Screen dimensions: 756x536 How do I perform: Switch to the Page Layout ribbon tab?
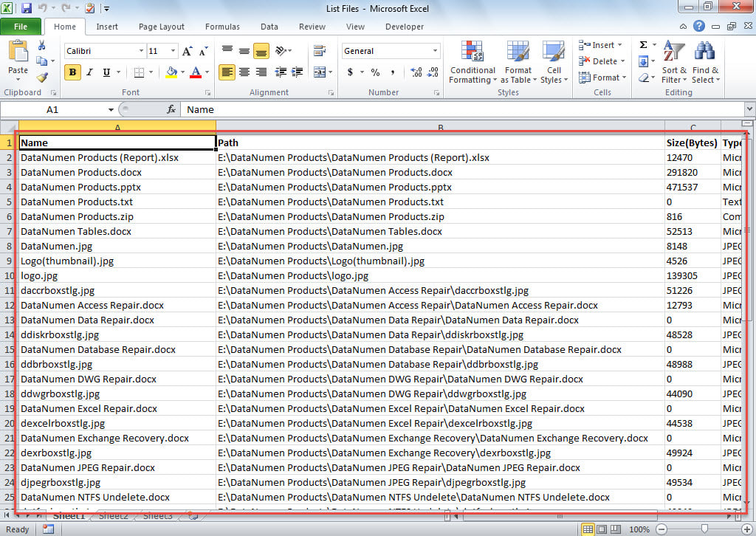click(x=161, y=27)
